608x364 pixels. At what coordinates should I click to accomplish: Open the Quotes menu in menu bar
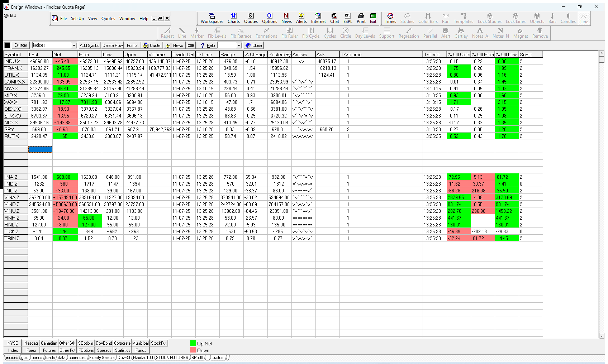point(108,19)
